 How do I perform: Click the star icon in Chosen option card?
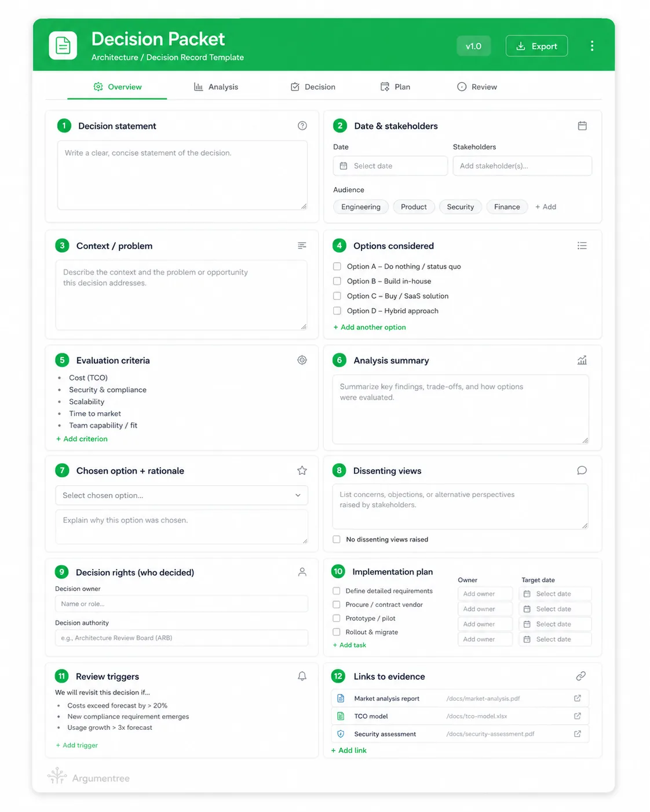click(302, 470)
